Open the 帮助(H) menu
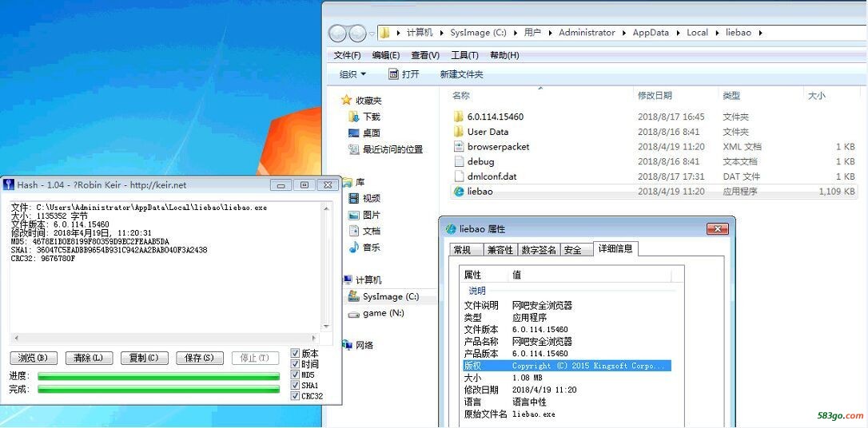This screenshot has width=868, height=428. [x=504, y=55]
